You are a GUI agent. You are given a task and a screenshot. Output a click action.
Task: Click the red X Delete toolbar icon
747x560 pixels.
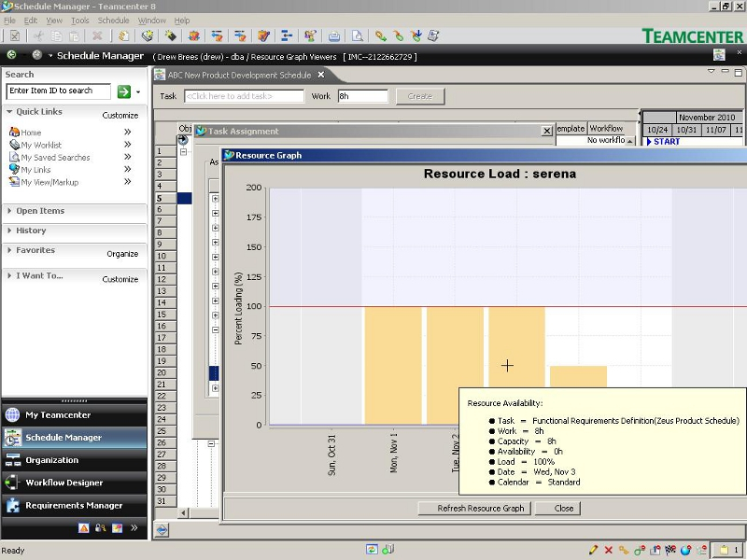[x=97, y=35]
